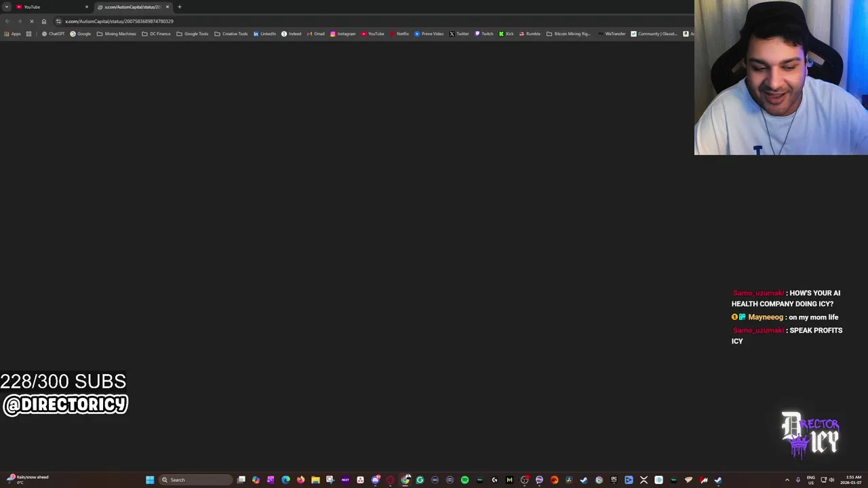
Task: Open the Netflix bookmark
Action: [399, 34]
